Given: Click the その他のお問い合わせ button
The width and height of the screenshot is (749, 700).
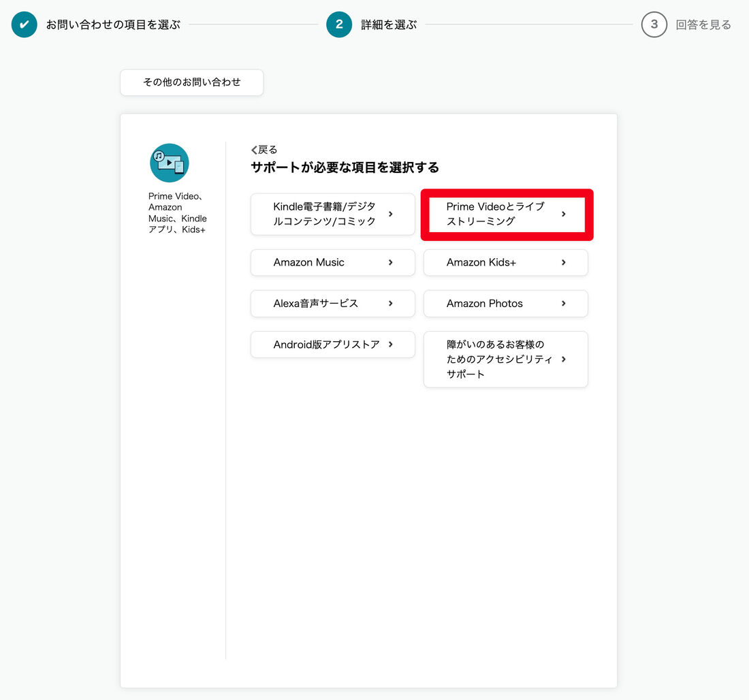Looking at the screenshot, I should pyautogui.click(x=191, y=82).
